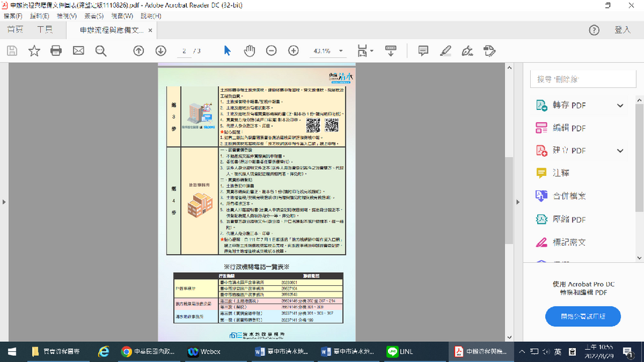This screenshot has width=644, height=362.
Task: Expand the 建立 PDF tool options
Action: coord(620,151)
